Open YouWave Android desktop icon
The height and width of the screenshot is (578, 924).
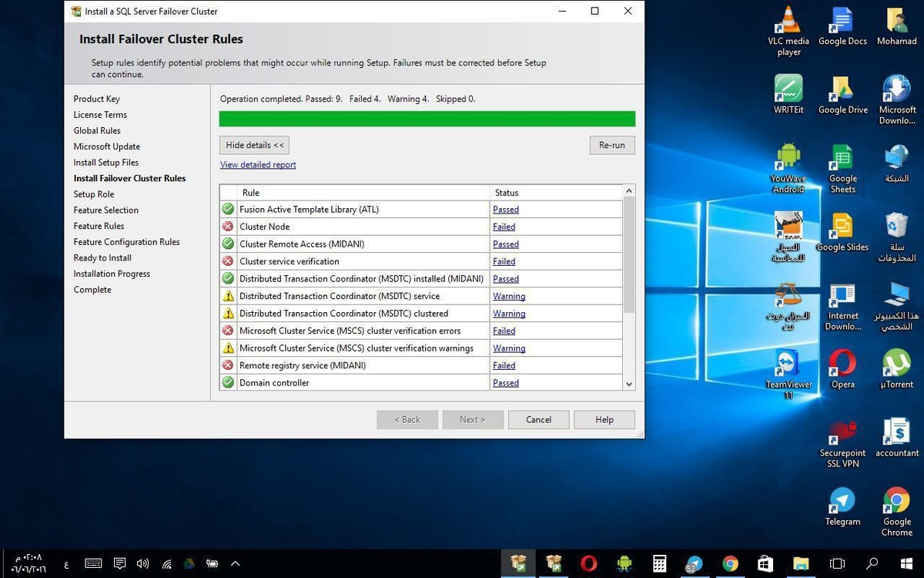click(x=788, y=169)
